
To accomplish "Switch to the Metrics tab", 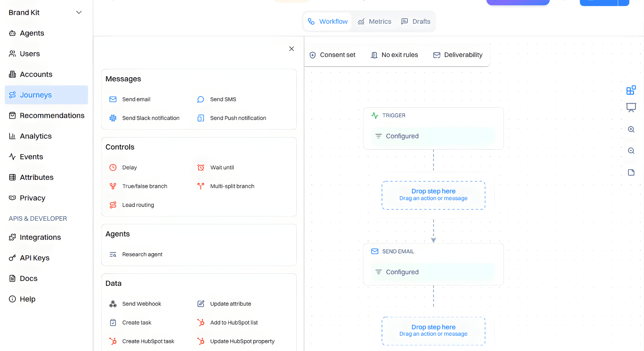I will coord(374,22).
